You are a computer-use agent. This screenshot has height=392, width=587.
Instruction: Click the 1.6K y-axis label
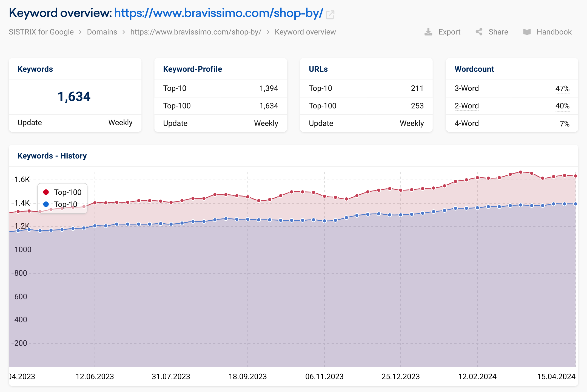(22, 180)
